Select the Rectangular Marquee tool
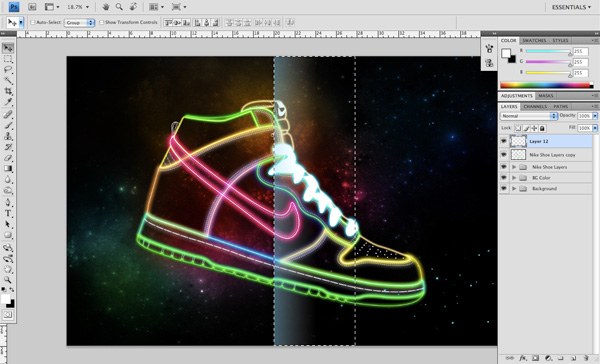The height and width of the screenshot is (364, 600). point(8,59)
